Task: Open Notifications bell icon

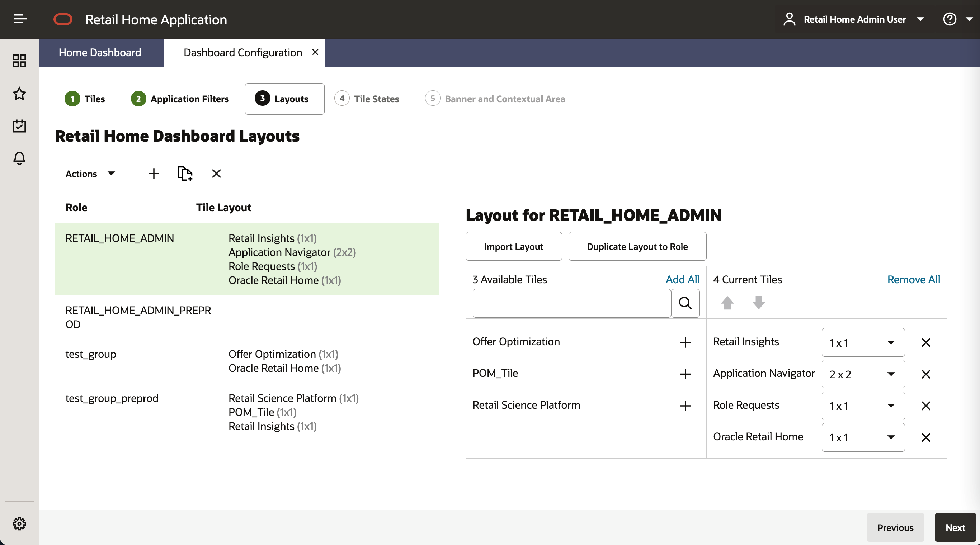Action: (x=19, y=158)
